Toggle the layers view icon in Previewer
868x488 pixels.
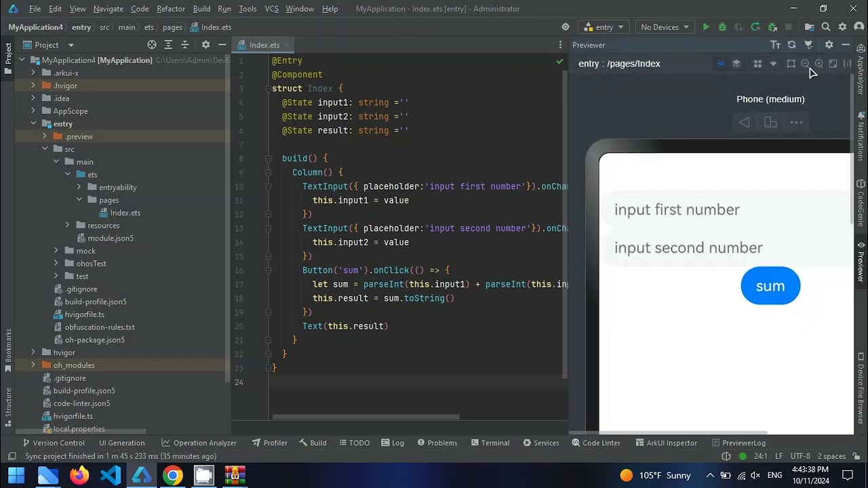pos(736,64)
